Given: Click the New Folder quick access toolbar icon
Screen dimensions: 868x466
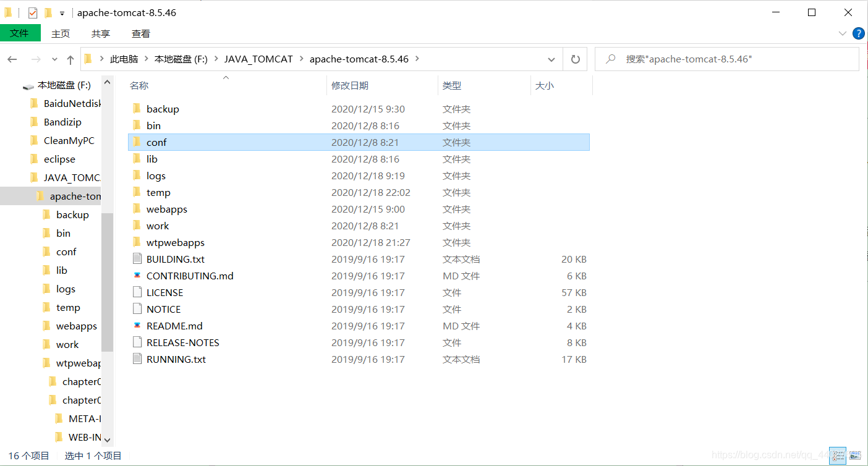Looking at the screenshot, I should (48, 12).
